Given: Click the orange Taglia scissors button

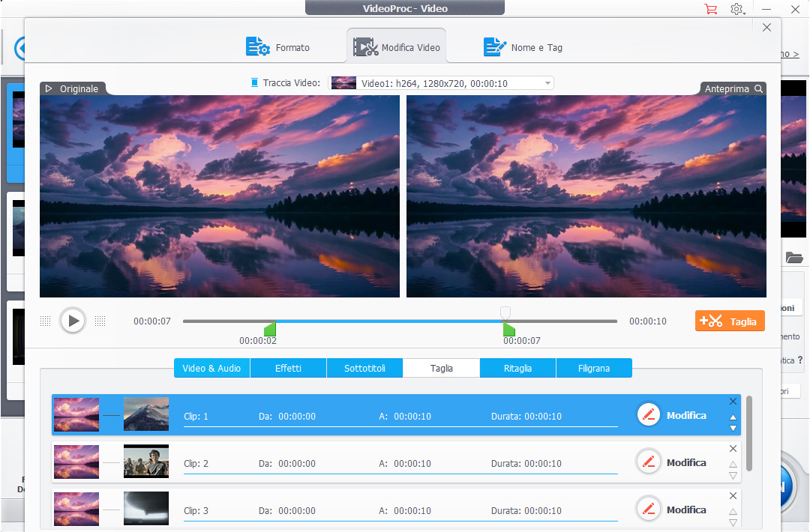Looking at the screenshot, I should point(730,321).
